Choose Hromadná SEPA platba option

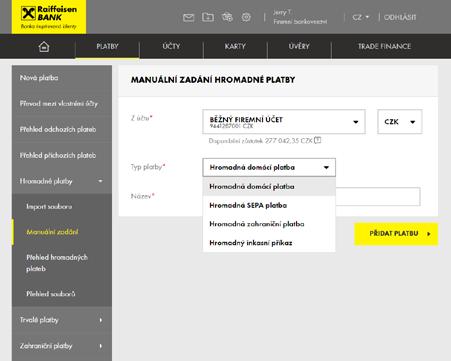(269, 205)
